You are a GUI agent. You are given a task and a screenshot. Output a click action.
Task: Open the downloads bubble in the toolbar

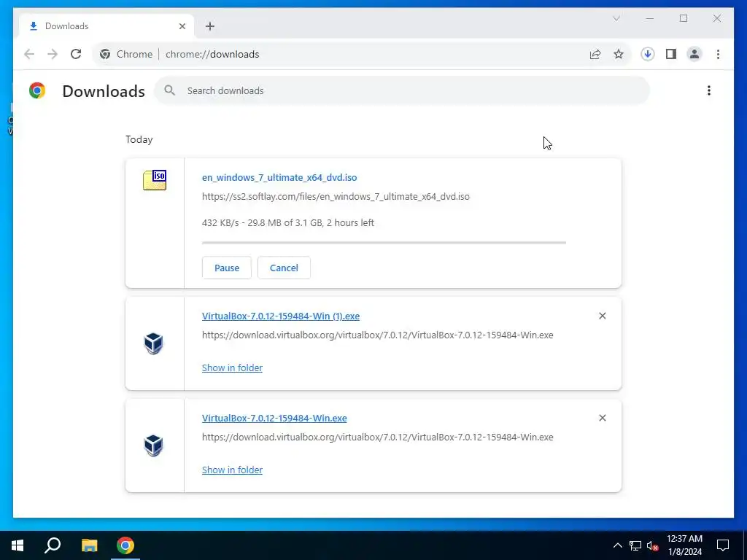coord(648,54)
